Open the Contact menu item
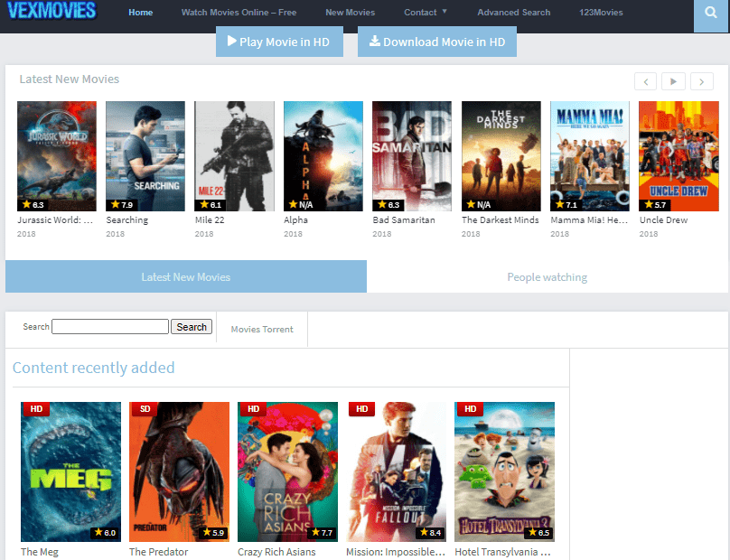The width and height of the screenshot is (730, 560). [x=420, y=13]
